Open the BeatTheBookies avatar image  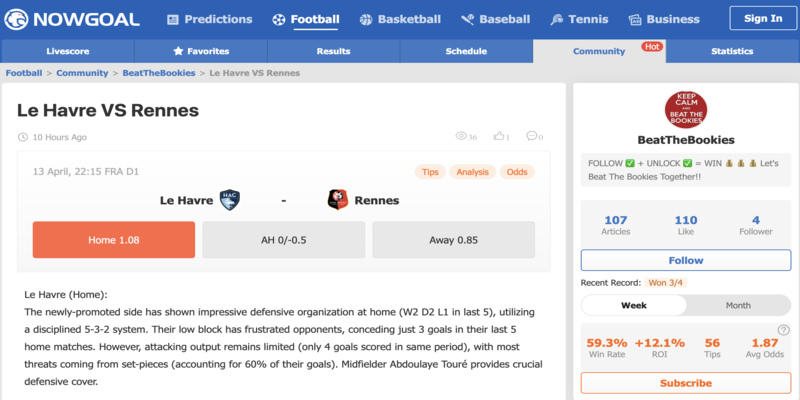pyautogui.click(x=686, y=110)
